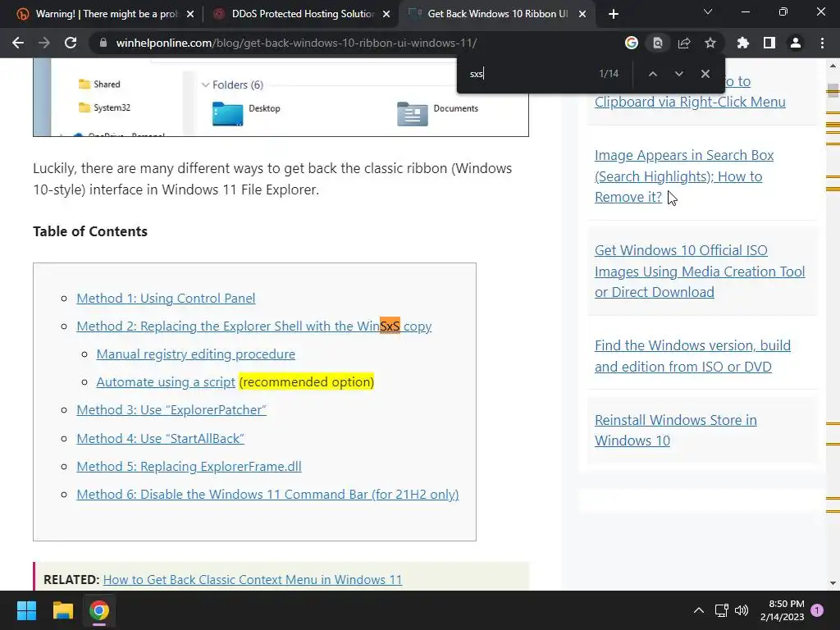
Task: Jump to Method 3 ExplorerPatcher
Action: [x=171, y=410]
